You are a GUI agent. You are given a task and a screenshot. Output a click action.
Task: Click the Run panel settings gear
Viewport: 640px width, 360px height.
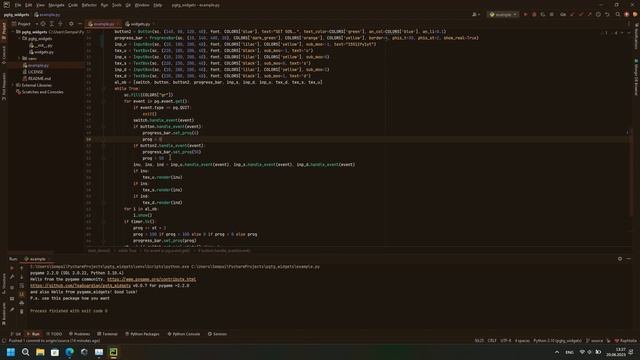coord(620,259)
